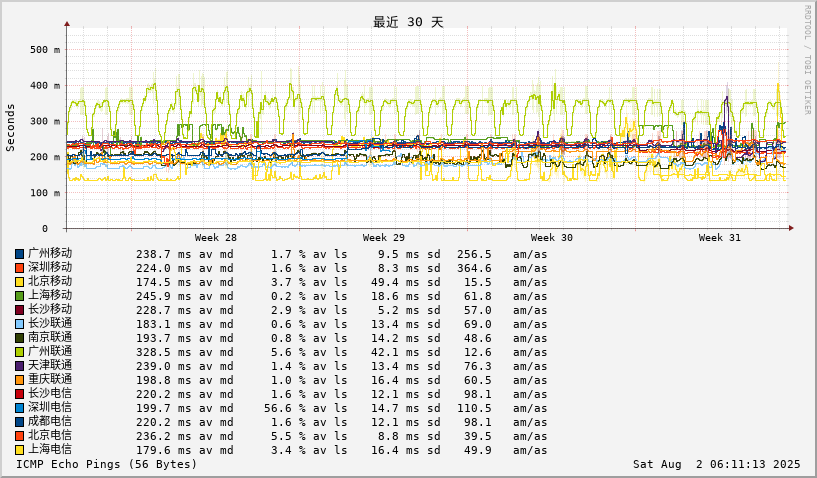Select the 长沙电信 red color swatch
This screenshot has height=478, width=817.
click(19, 395)
